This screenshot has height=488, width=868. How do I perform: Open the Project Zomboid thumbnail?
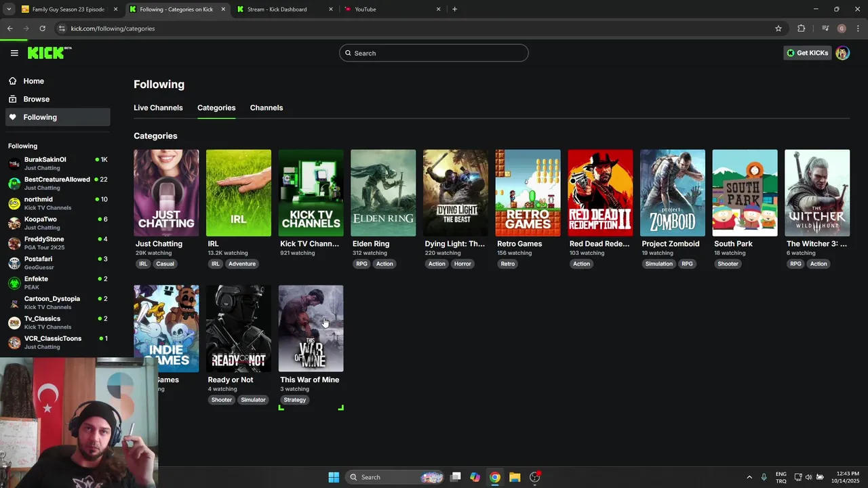[673, 193]
